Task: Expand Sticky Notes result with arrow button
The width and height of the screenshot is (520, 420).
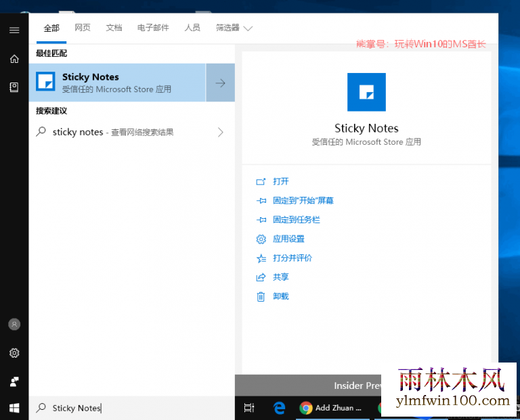Action: point(221,83)
